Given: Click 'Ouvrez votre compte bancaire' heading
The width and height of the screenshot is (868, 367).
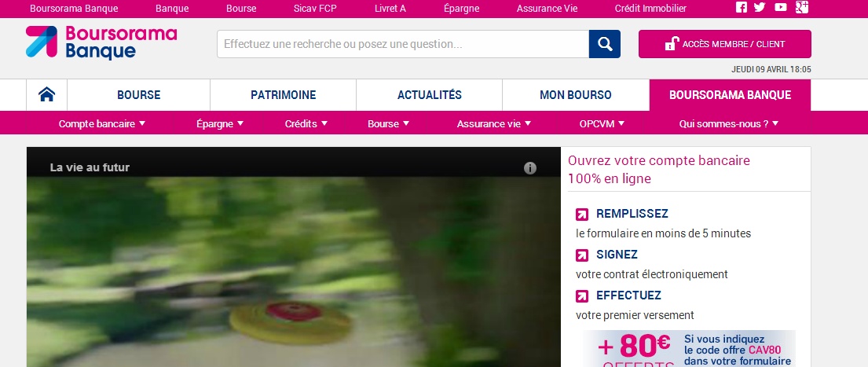Looking at the screenshot, I should click(659, 170).
